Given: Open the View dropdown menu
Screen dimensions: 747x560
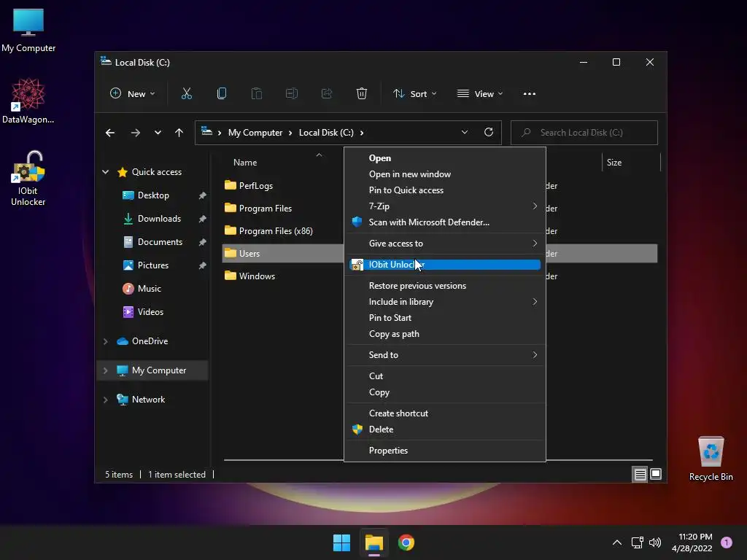Looking at the screenshot, I should [x=480, y=94].
